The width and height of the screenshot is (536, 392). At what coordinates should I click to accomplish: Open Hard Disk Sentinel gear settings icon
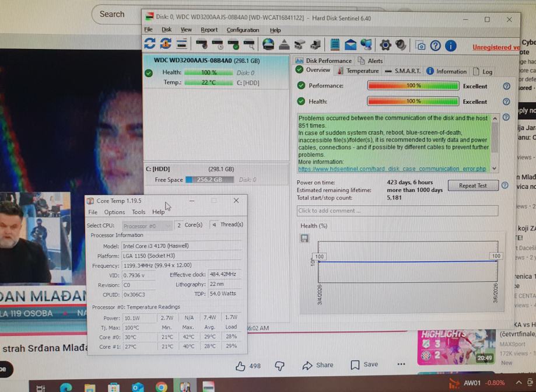click(x=386, y=45)
